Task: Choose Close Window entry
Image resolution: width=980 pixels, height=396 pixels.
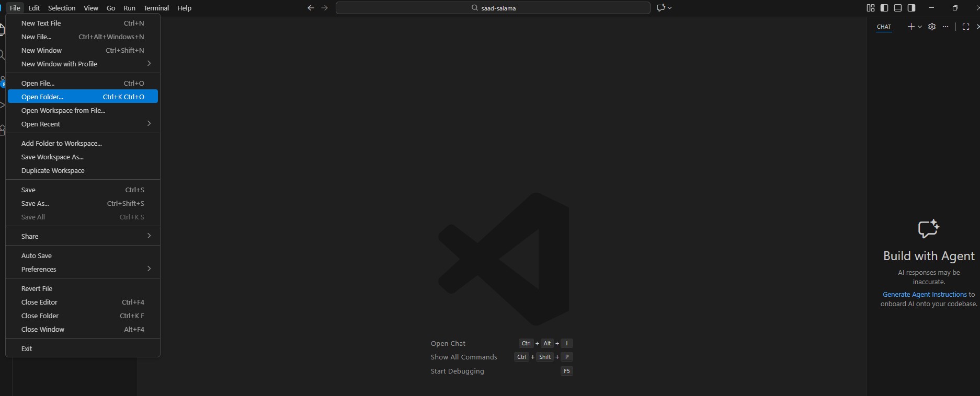Action: [x=83, y=329]
